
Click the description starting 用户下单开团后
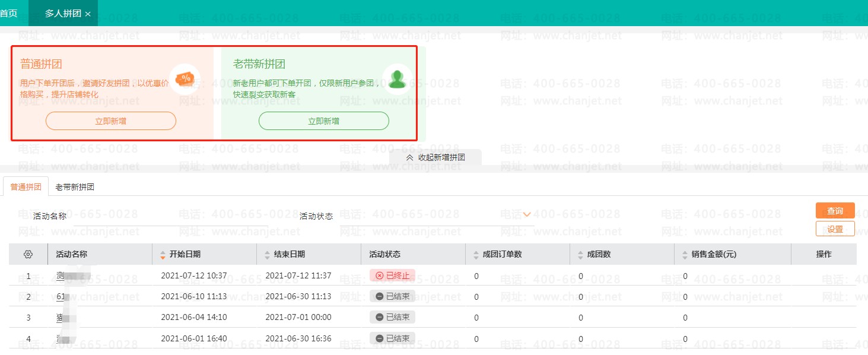(x=95, y=88)
